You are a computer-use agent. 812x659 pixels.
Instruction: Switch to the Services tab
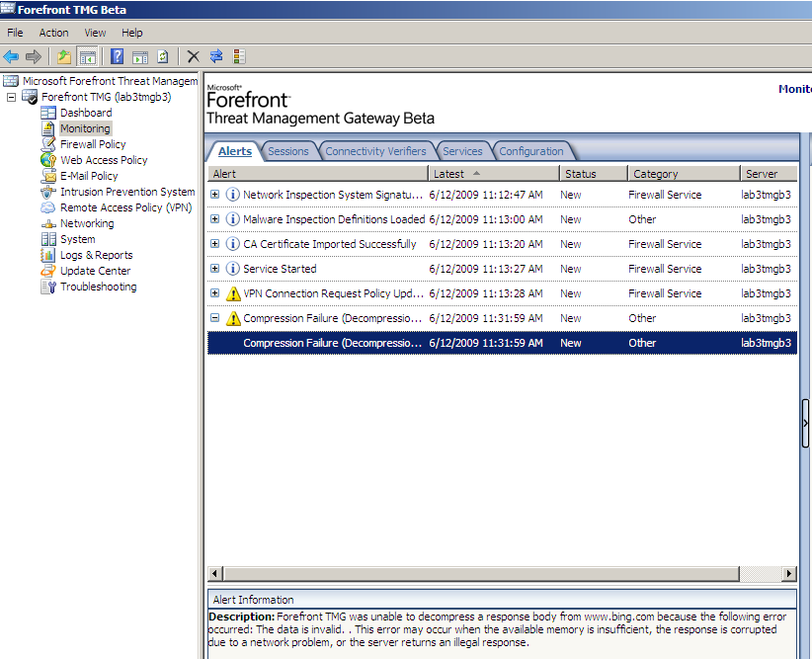click(x=462, y=151)
